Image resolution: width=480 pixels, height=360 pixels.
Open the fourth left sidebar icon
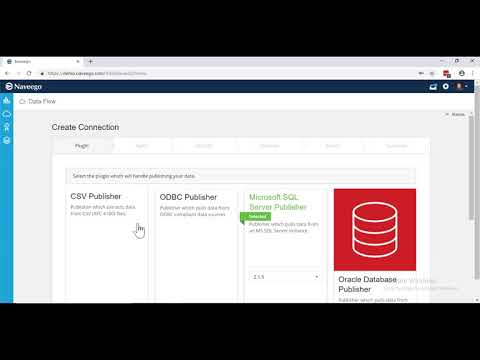tap(7, 140)
